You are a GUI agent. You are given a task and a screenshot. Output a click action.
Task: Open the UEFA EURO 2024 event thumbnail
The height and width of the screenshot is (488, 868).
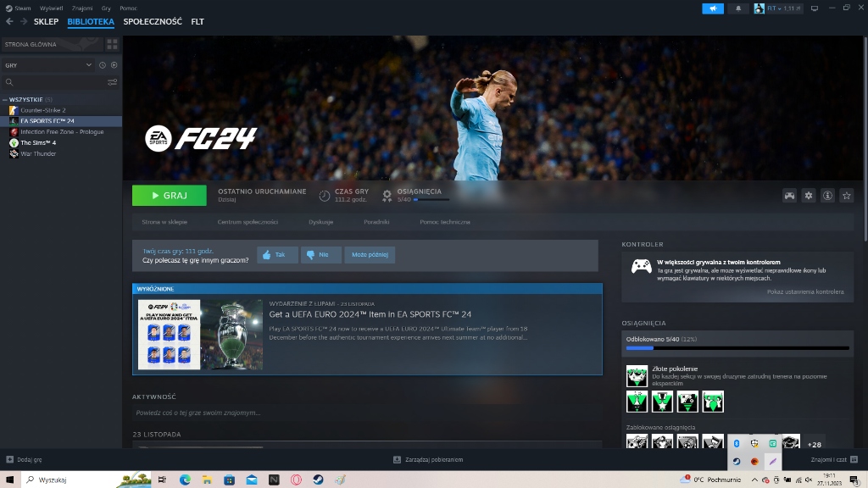coord(200,335)
